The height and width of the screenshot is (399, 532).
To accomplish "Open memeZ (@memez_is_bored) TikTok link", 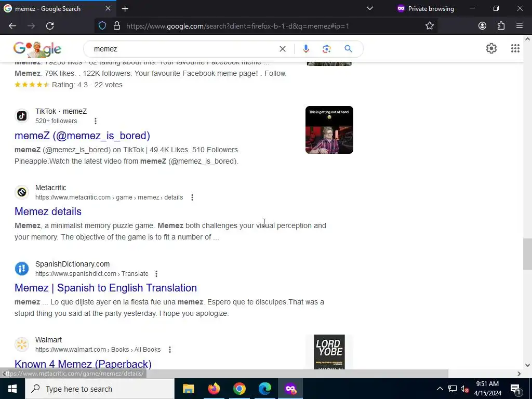I will point(82,136).
